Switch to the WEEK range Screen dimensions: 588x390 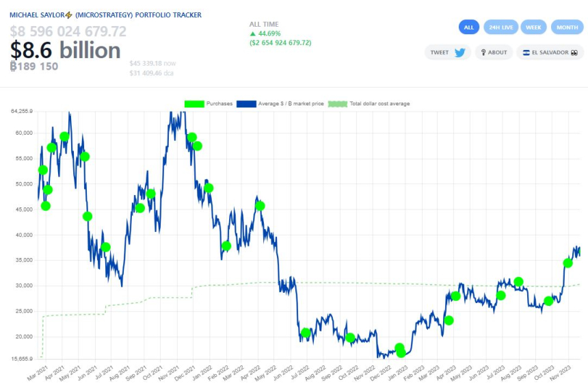point(533,27)
